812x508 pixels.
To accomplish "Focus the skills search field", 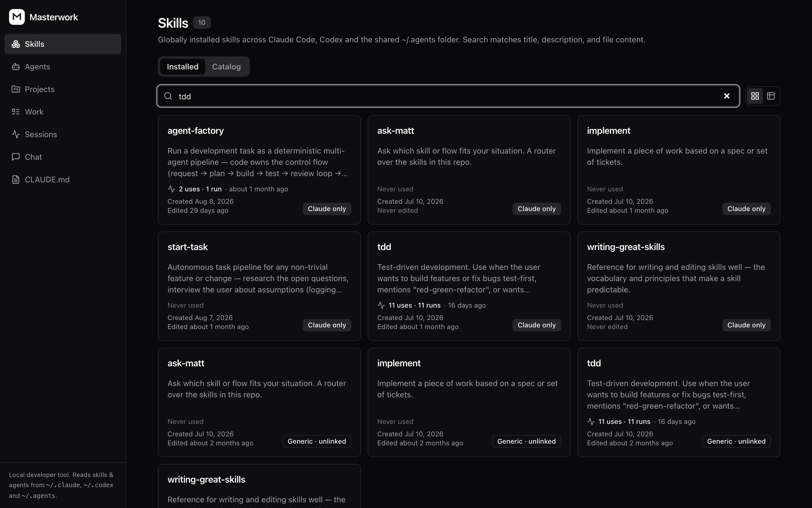I will [448, 96].
